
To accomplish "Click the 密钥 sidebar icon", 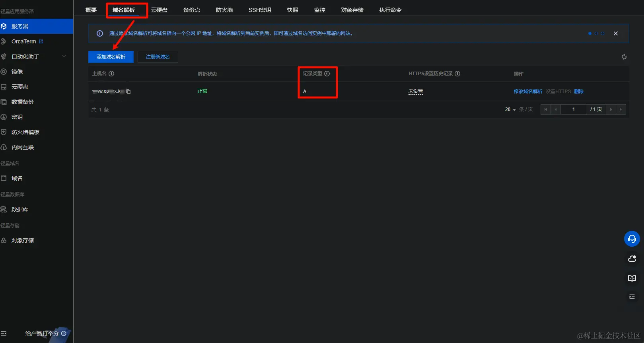I will pos(4,117).
